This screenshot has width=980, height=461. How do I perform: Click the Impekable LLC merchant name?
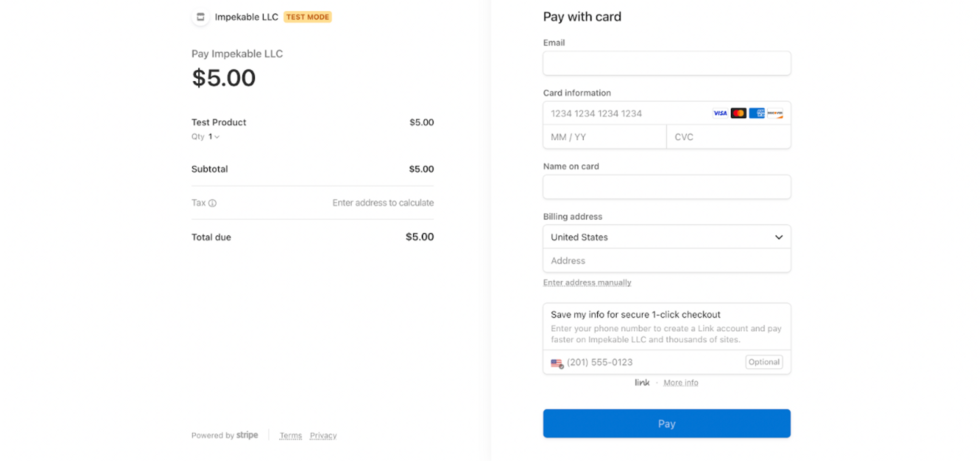(247, 17)
